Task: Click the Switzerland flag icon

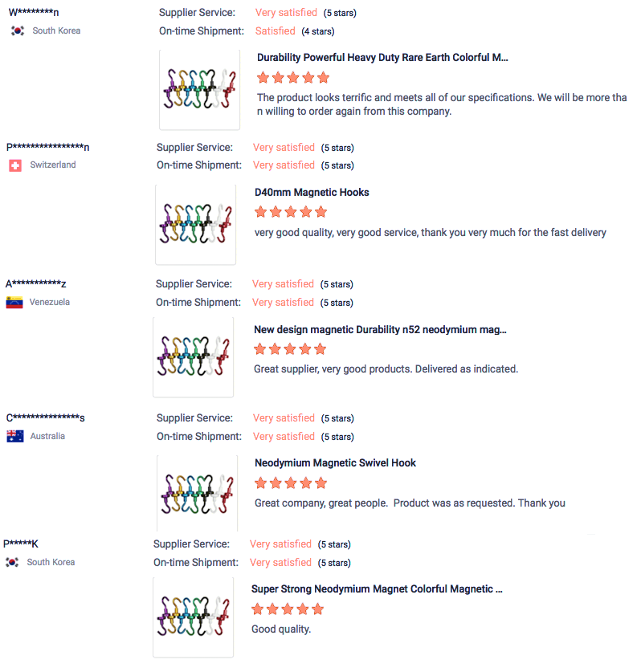Action: [x=15, y=165]
